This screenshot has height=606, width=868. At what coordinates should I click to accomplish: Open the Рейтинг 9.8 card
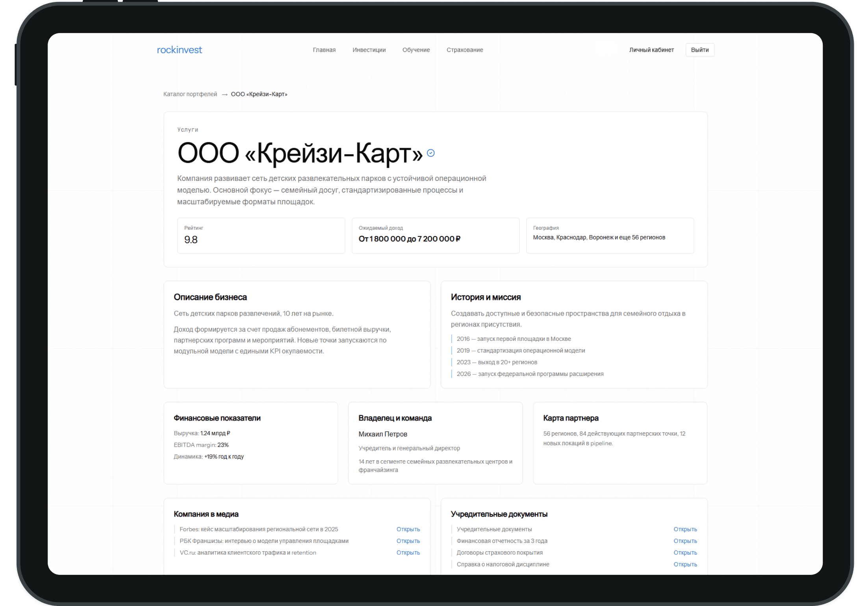(x=261, y=235)
